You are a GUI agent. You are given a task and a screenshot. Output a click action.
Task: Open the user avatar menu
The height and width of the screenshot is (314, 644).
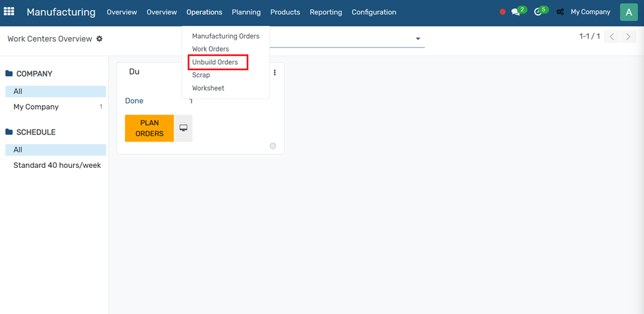click(628, 12)
